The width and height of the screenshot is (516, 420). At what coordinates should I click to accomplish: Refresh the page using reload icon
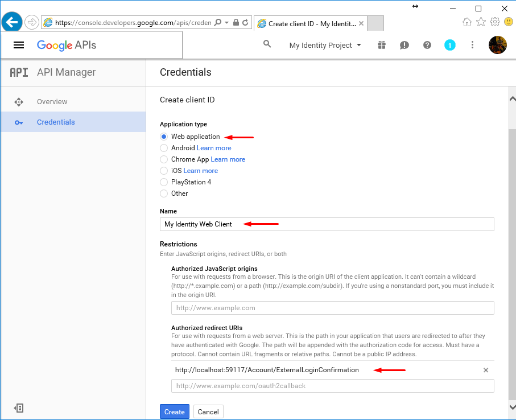[245, 22]
